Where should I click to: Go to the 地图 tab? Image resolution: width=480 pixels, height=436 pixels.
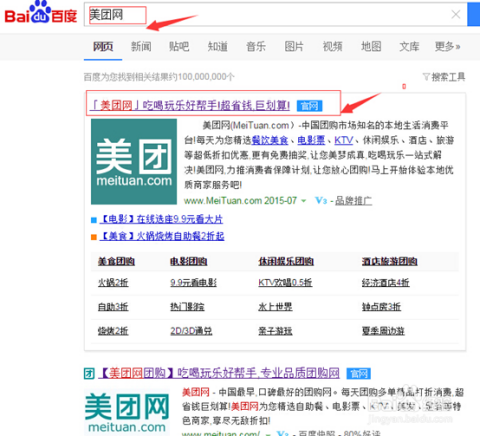(x=371, y=46)
